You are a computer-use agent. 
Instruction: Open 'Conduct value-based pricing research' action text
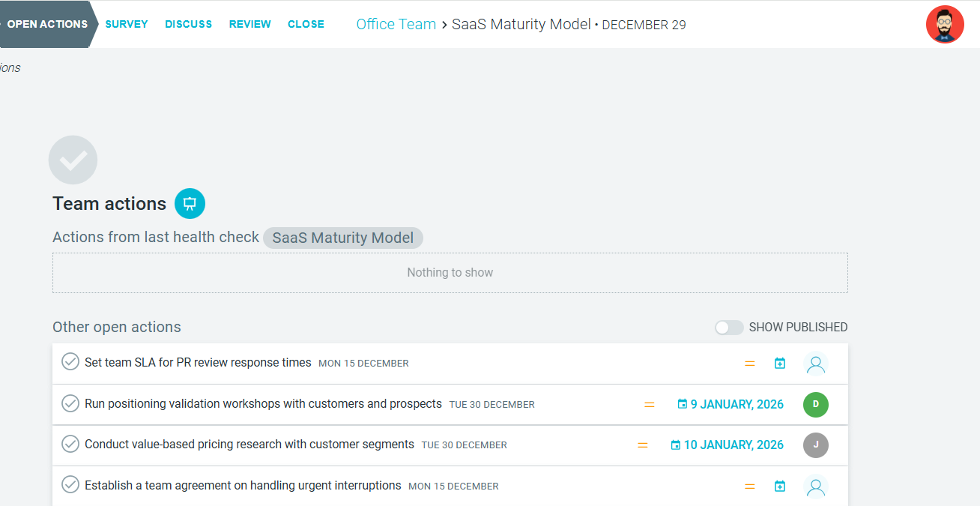(x=249, y=445)
